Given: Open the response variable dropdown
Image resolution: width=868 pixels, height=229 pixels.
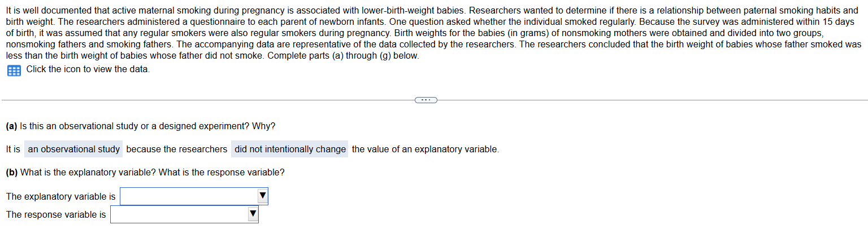Looking at the screenshot, I should [x=184, y=214].
